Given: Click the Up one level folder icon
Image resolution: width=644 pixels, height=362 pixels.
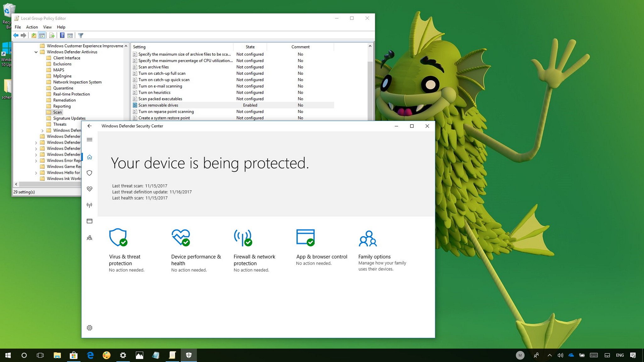Looking at the screenshot, I should tap(34, 36).
